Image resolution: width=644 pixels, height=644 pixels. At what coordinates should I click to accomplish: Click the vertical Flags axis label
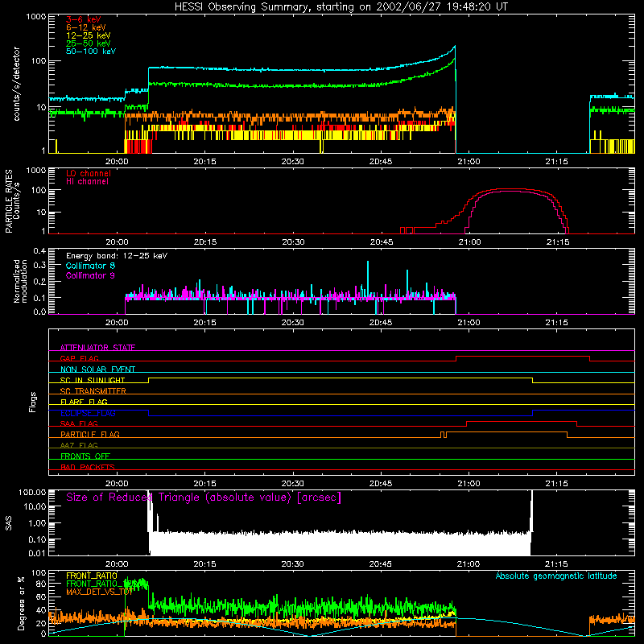[33, 402]
